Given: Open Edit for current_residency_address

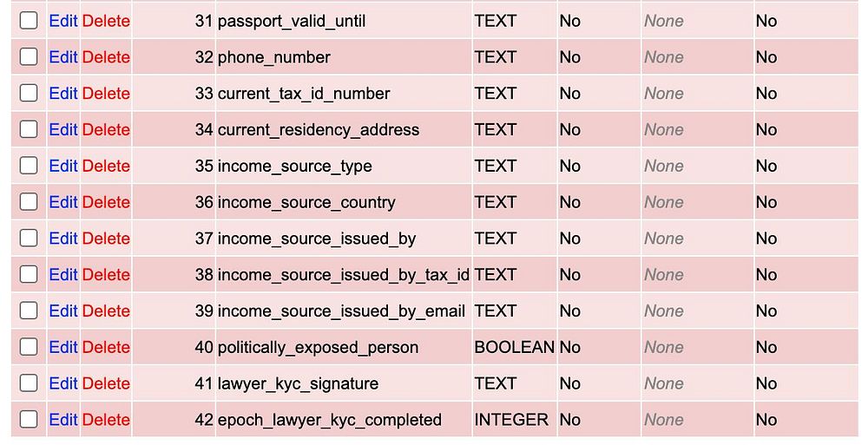Looking at the screenshot, I should pyautogui.click(x=63, y=130).
